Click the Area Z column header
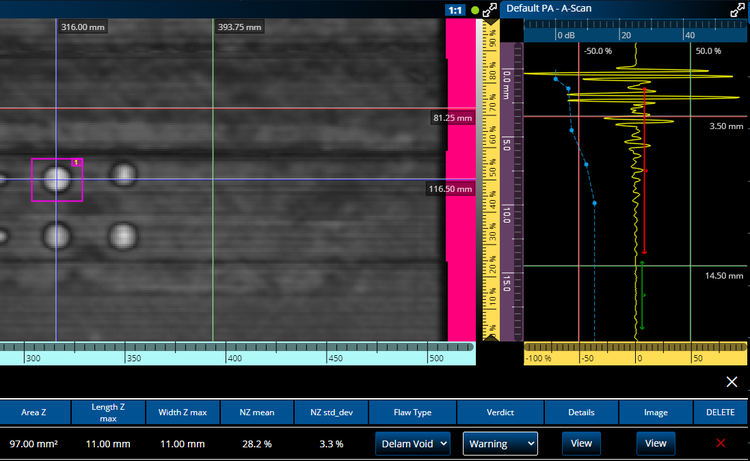The image size is (750, 461). tap(33, 412)
